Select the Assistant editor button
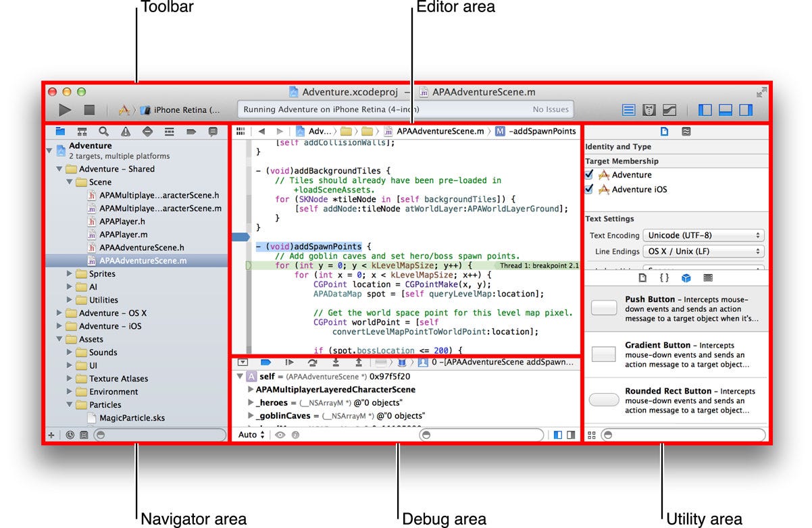 pos(649,110)
